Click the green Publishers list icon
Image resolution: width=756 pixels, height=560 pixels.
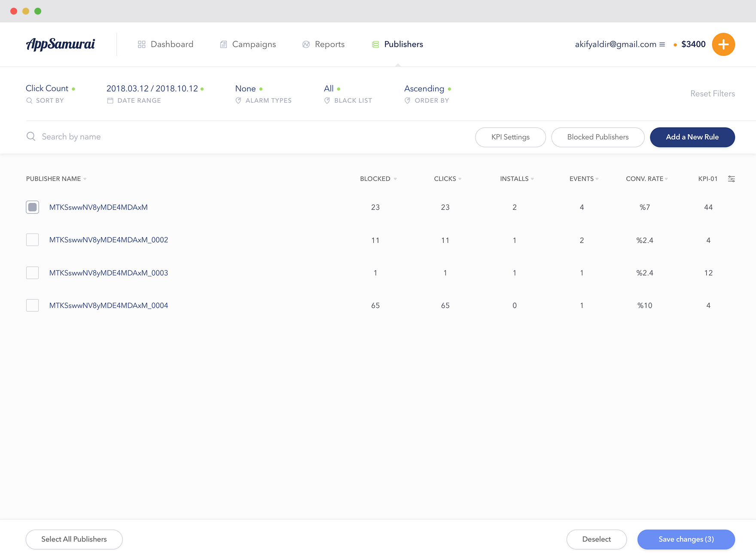[x=375, y=44]
